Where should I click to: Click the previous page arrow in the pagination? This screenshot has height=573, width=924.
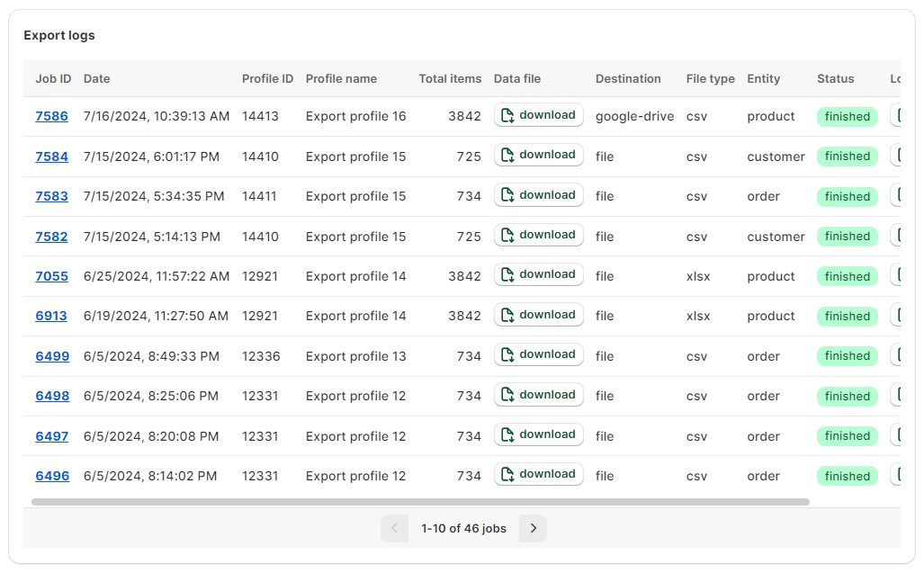click(394, 528)
